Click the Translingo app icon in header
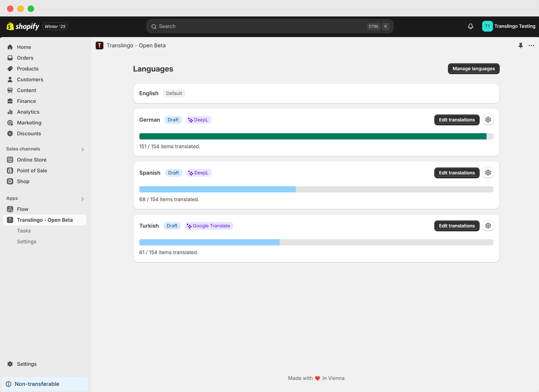 (99, 46)
